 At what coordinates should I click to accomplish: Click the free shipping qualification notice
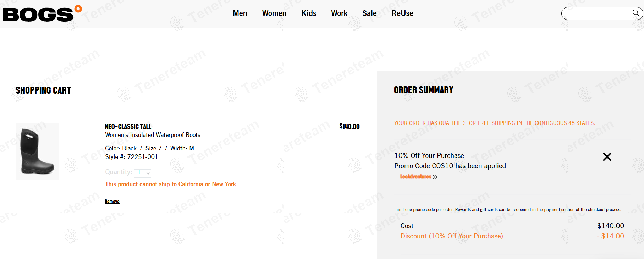point(494,123)
